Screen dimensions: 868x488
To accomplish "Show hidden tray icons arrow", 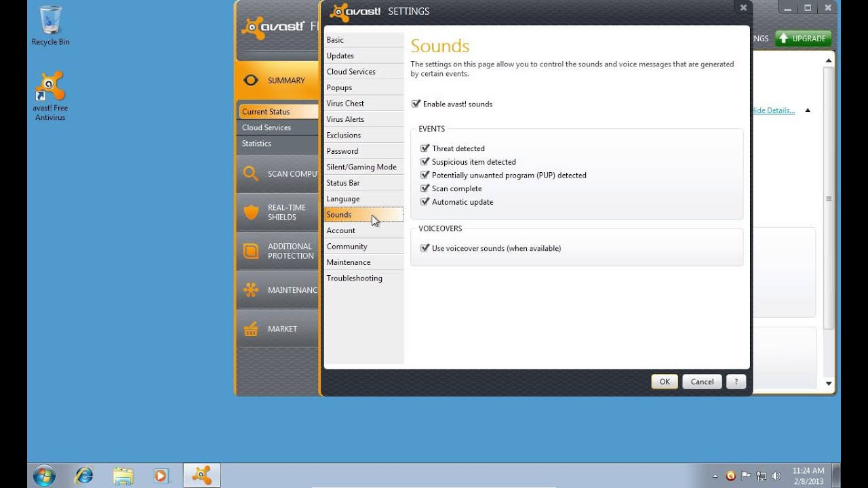I will (x=716, y=476).
